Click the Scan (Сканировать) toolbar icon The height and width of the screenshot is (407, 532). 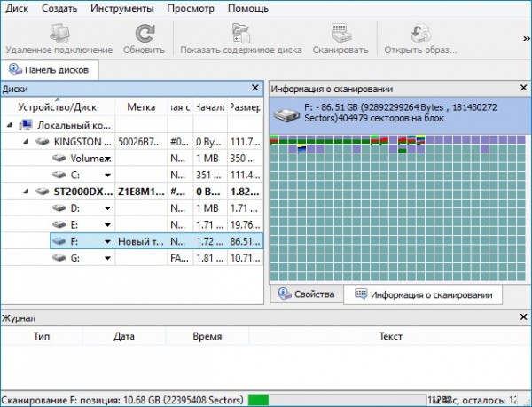point(340,33)
